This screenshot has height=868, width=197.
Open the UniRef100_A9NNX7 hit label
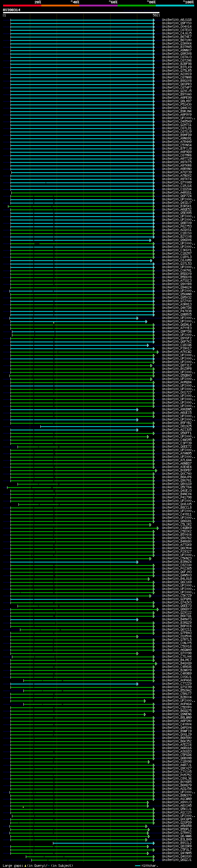[x=177, y=50]
